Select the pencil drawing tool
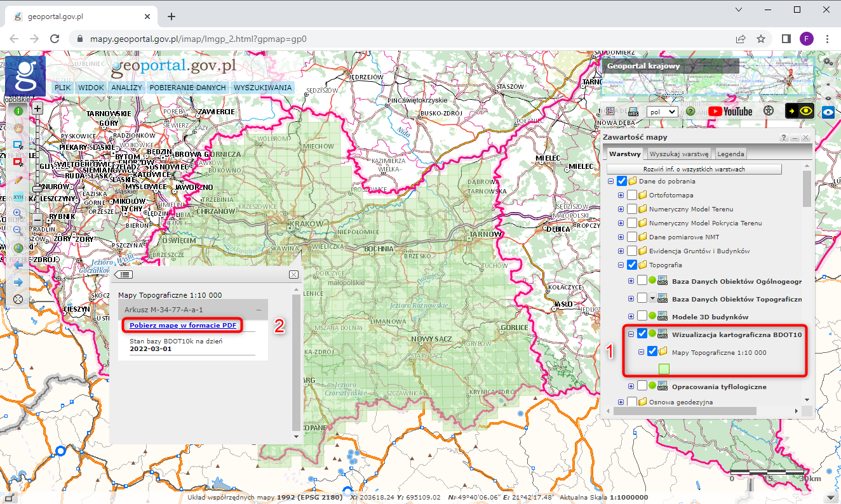Image resolution: width=841 pixels, height=504 pixels. [18, 180]
